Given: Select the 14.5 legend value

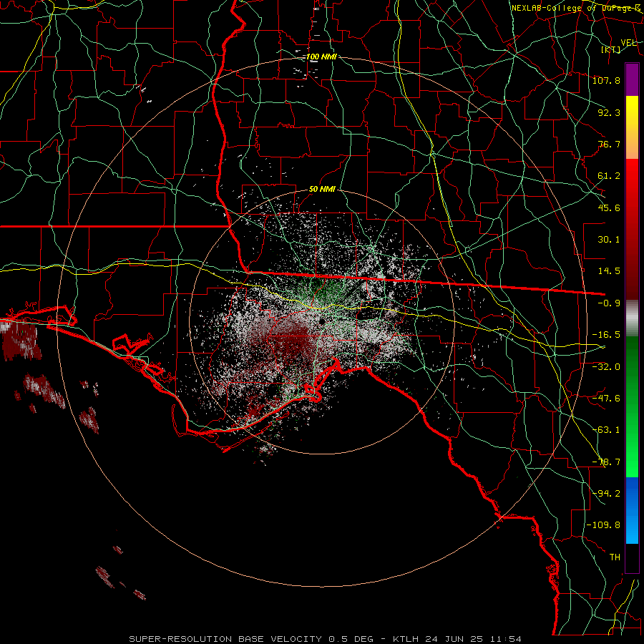Looking at the screenshot, I should [x=609, y=271].
